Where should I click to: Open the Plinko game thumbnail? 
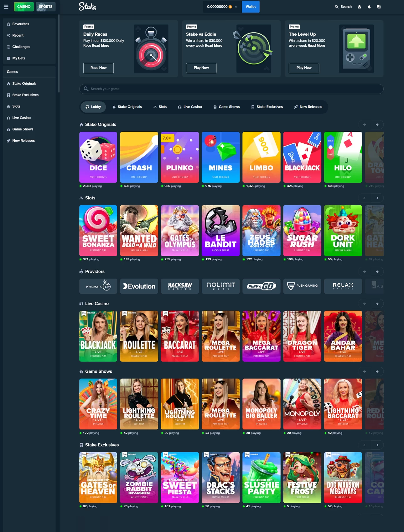click(180, 157)
